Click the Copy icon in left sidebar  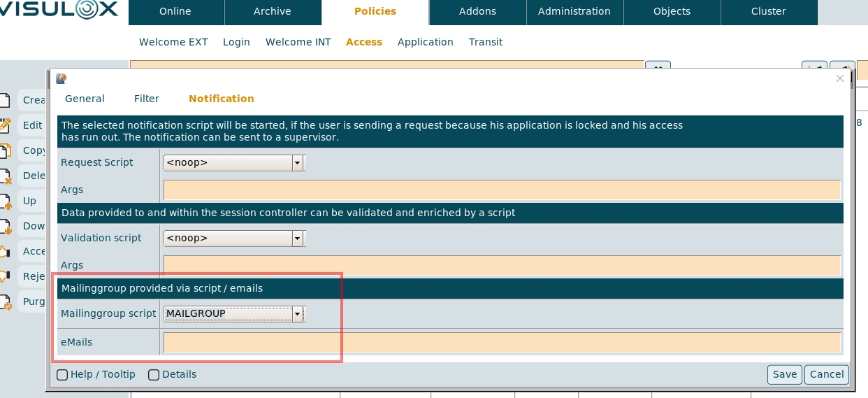4,150
